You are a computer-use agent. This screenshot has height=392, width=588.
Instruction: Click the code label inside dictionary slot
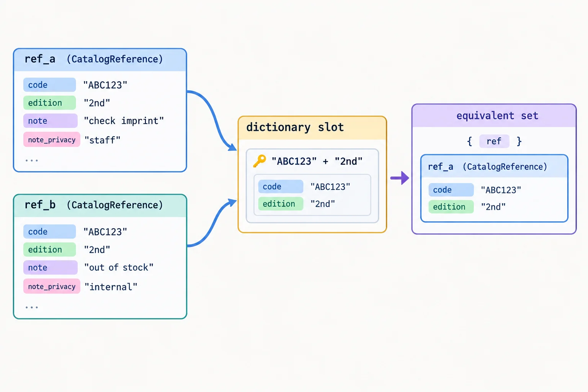click(281, 186)
